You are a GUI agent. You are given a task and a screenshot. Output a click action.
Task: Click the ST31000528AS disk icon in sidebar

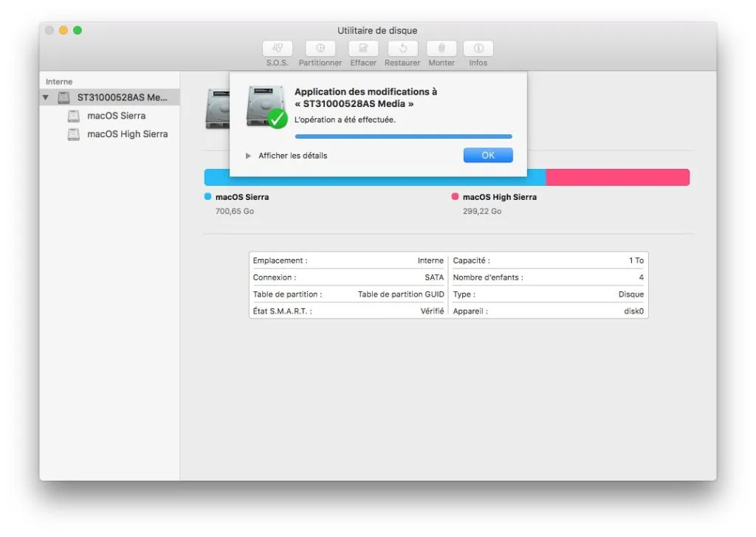pyautogui.click(x=63, y=97)
